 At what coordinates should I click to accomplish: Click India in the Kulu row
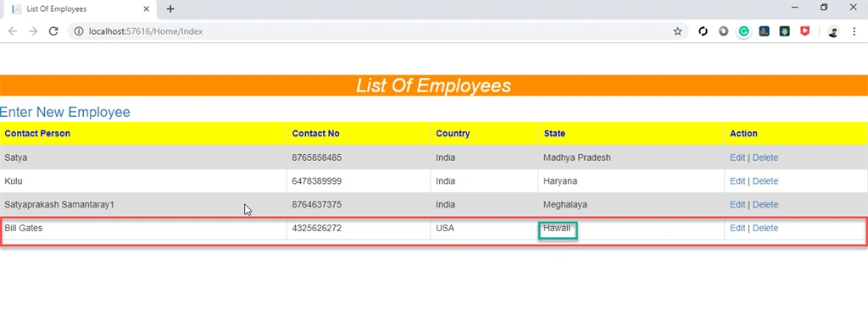point(445,181)
